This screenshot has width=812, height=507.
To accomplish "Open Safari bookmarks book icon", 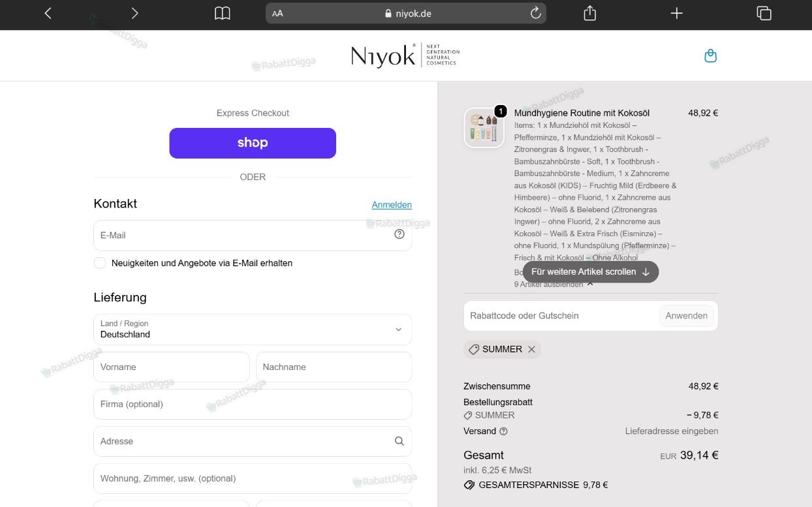I will 223,13.
